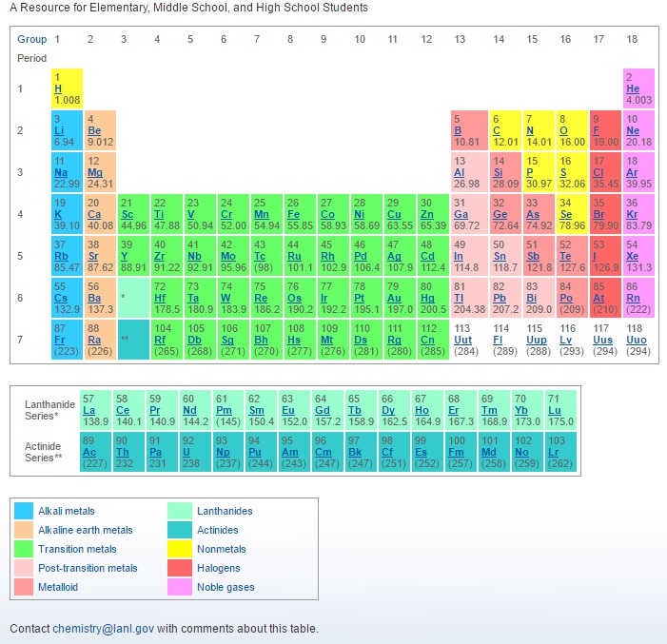Image resolution: width=667 pixels, height=644 pixels.
Task: Select the Lead (Pb) link
Action: (500, 298)
